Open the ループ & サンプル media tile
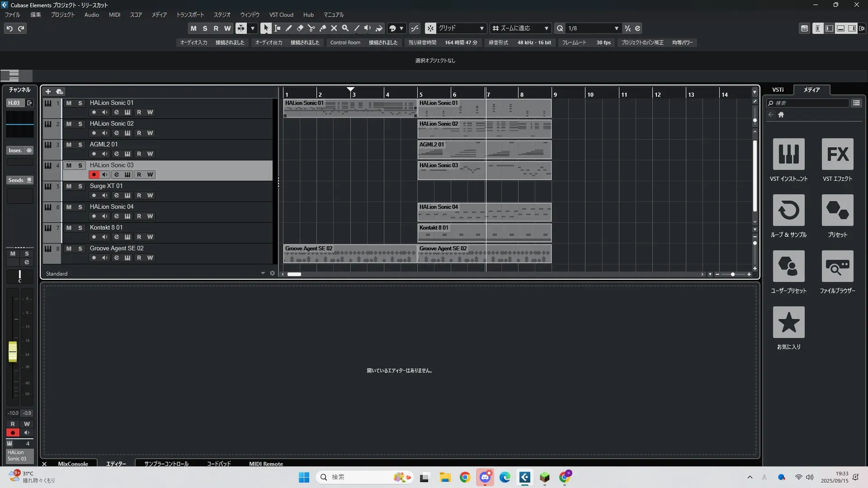868x488 pixels. pos(788,211)
